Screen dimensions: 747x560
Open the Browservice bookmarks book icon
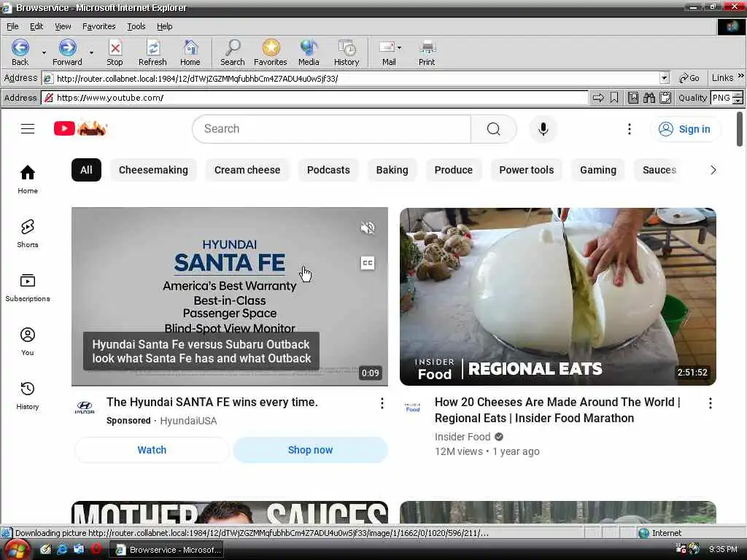coord(632,98)
